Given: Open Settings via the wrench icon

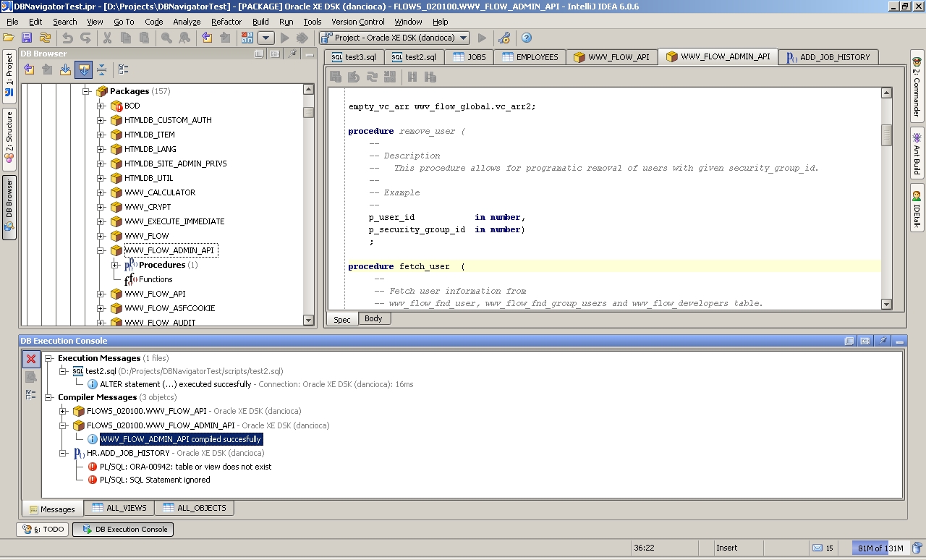Looking at the screenshot, I should click(x=505, y=38).
